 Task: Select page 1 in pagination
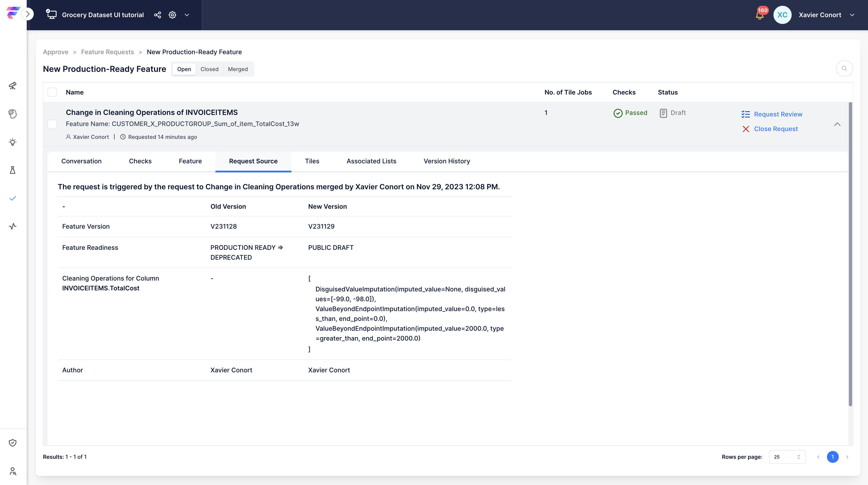(832, 457)
